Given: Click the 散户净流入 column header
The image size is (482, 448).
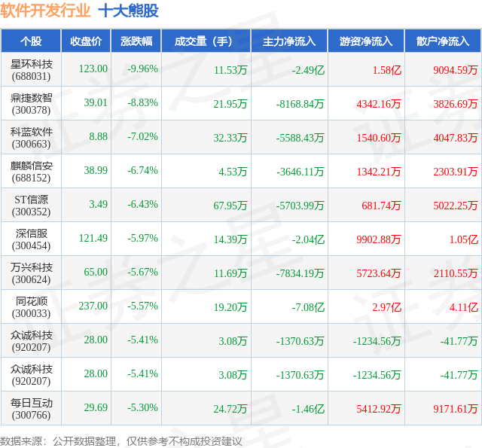Looking at the screenshot, I should coord(443,41).
